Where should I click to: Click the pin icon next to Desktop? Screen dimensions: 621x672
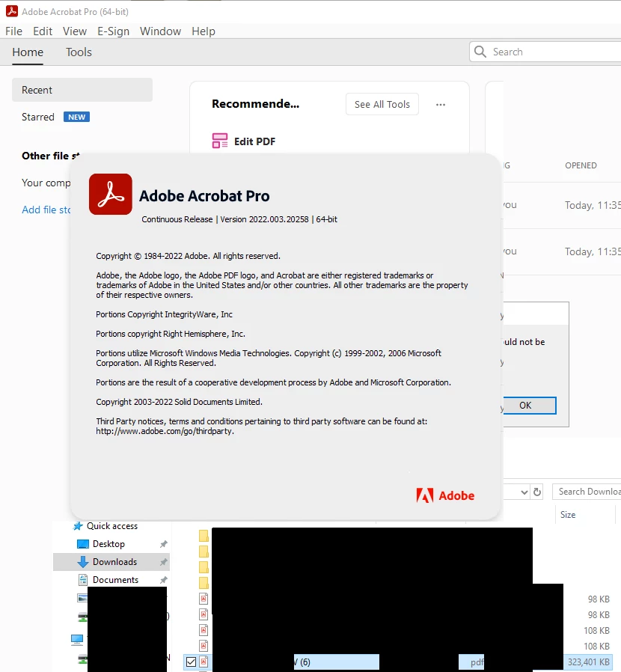pyautogui.click(x=163, y=544)
